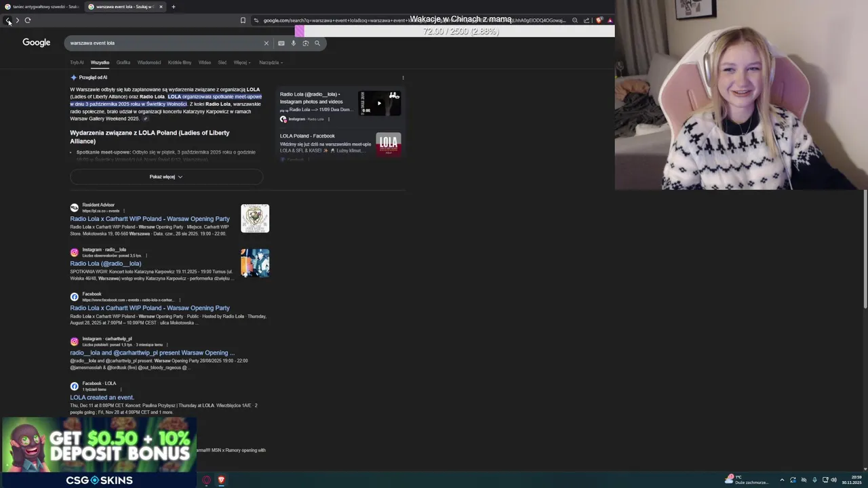Viewport: 868px width, 488px height.
Task: Switch to the 'taniec antygwałtowy szwedzi' tab
Action: pyautogui.click(x=41, y=7)
